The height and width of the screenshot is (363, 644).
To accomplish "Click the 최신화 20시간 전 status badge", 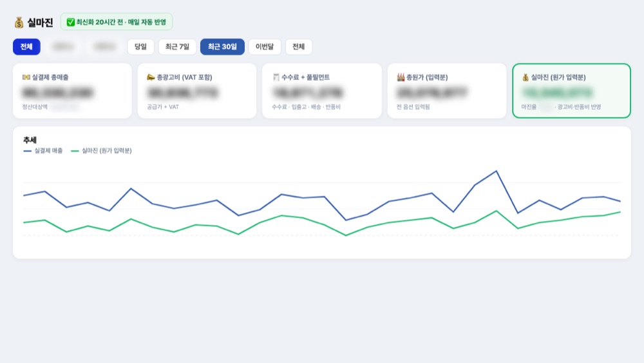I will click(116, 22).
